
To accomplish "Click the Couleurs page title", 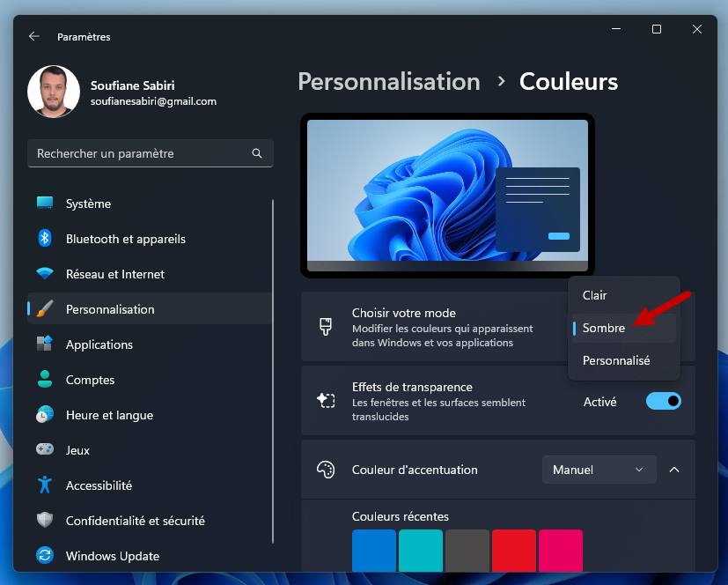I will tap(569, 82).
